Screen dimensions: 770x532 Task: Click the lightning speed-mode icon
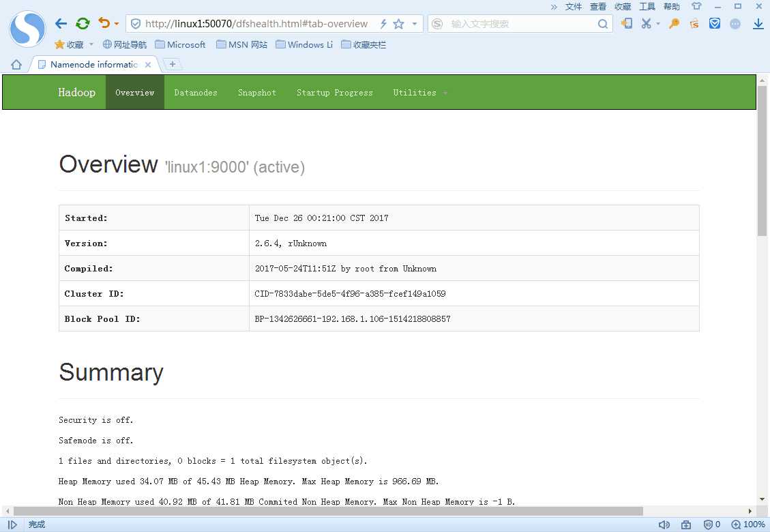tap(383, 24)
